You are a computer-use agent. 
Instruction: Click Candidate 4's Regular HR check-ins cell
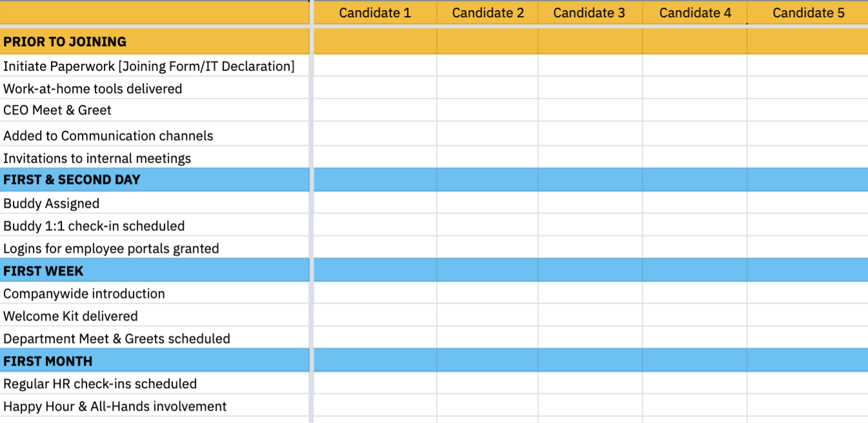(695, 384)
